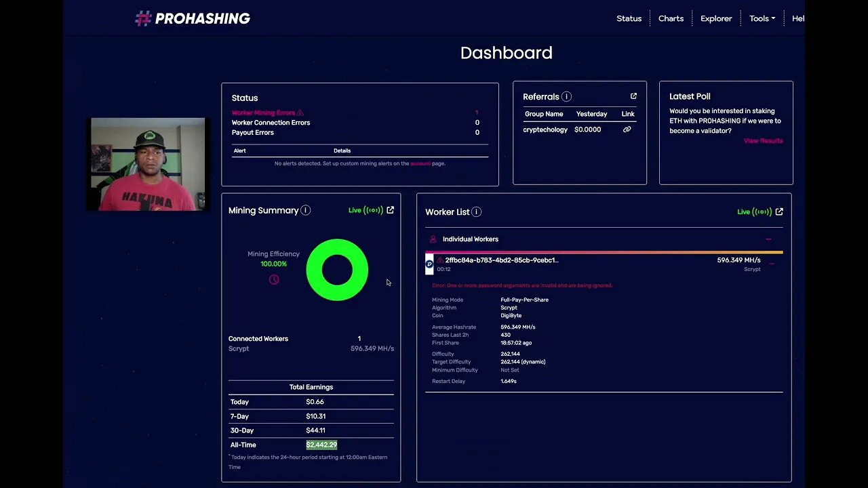The height and width of the screenshot is (488, 868).
Task: Click 7-Day earnings value $10.31
Action: coord(316,416)
